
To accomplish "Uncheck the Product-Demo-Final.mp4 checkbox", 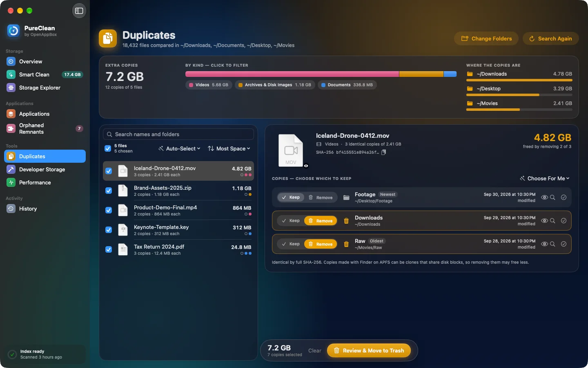I will pyautogui.click(x=109, y=210).
